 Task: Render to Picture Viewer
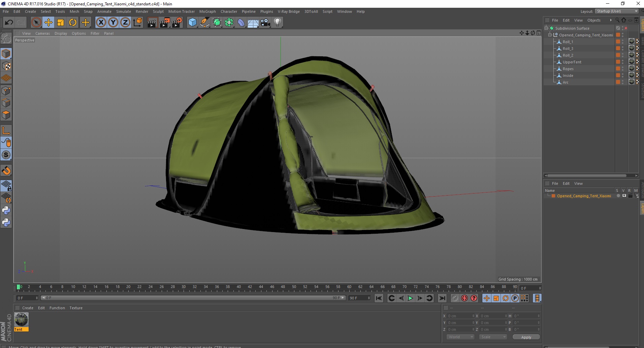[x=165, y=23]
